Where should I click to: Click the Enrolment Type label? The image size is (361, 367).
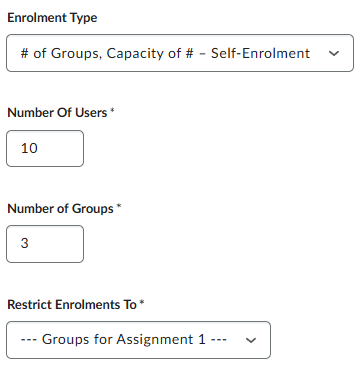(52, 18)
